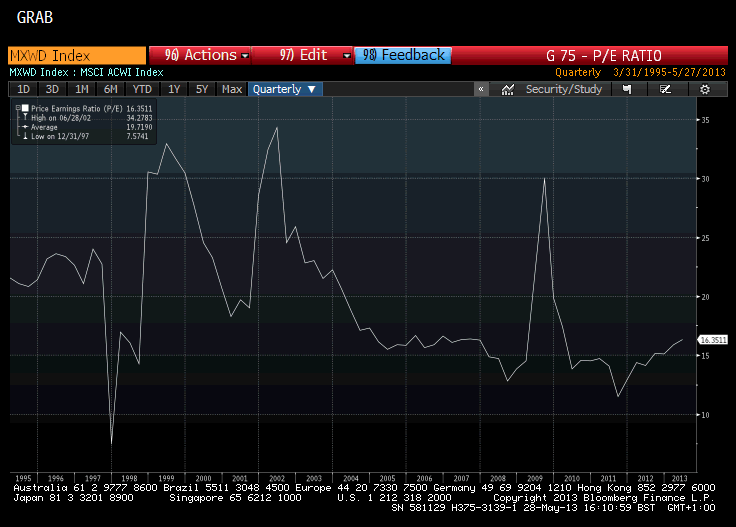736x527 pixels.
Task: Click the Security/Study button label
Action: (564, 89)
